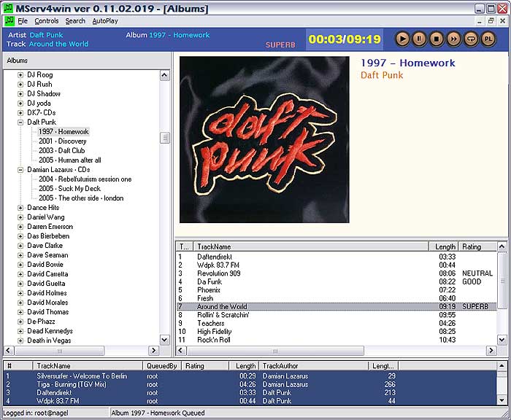511x420 pixels.
Task: Click horizontal scrollbar thumb under track list
Action: tap(275, 351)
